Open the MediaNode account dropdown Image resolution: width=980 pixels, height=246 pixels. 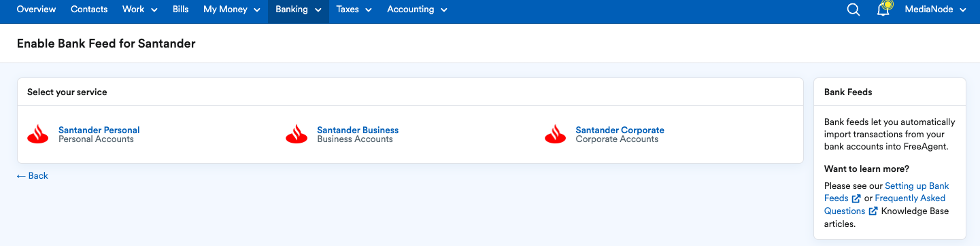coord(936,10)
